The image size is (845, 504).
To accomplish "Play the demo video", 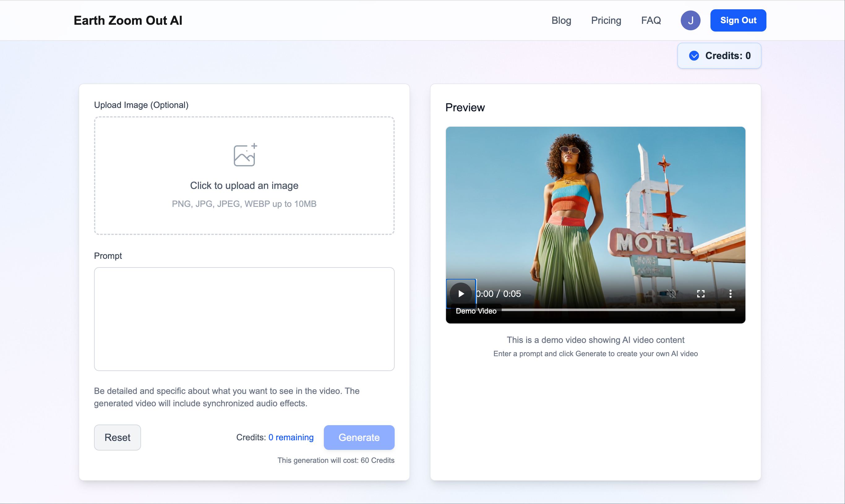I will (x=461, y=294).
